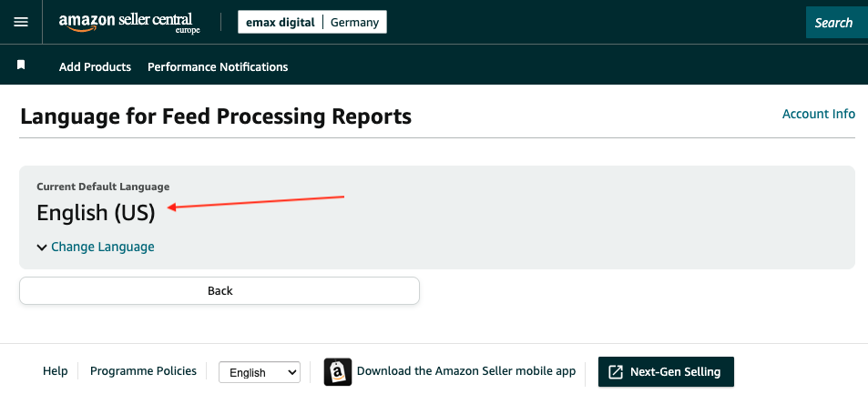868x394 pixels.
Task: Click the Amazon Seller Central logo
Action: [129, 22]
